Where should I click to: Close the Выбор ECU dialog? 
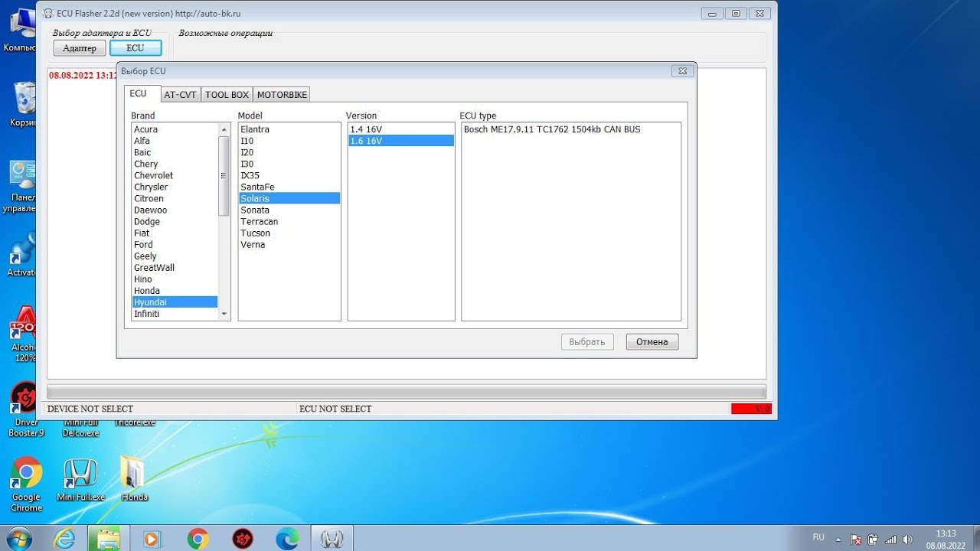tap(683, 71)
